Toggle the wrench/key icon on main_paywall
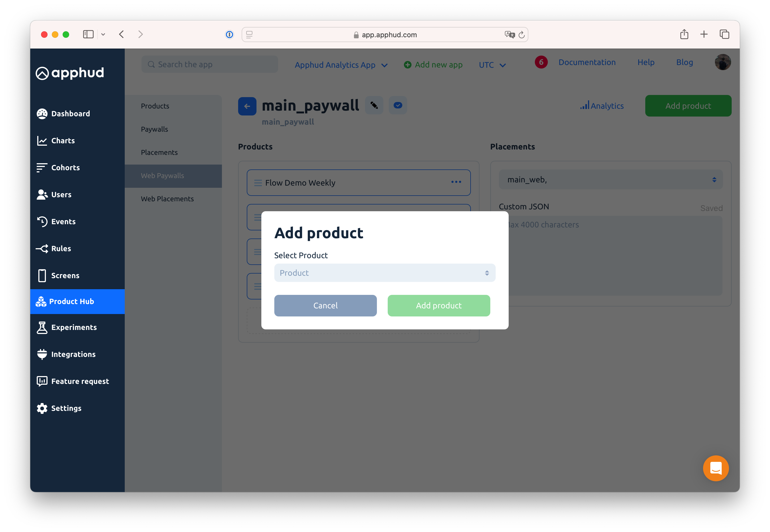The height and width of the screenshot is (532, 770). (374, 106)
